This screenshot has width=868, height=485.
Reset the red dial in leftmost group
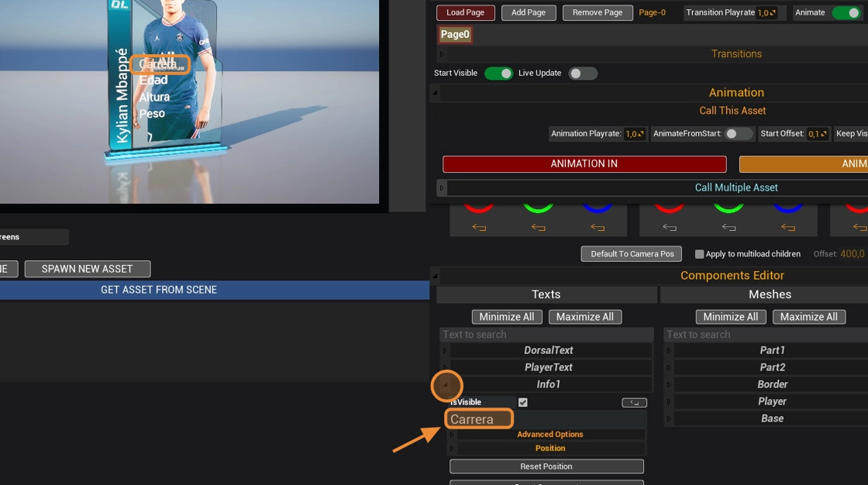pos(479,228)
